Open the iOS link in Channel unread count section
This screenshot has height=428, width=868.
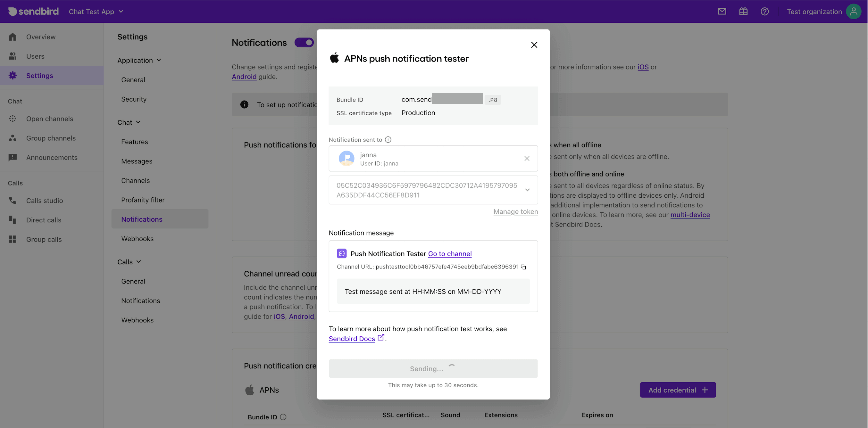(x=279, y=316)
